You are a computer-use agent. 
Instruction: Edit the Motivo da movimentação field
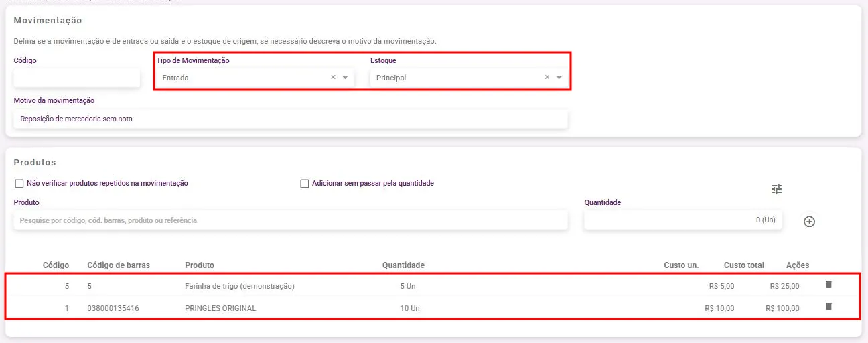pos(291,119)
